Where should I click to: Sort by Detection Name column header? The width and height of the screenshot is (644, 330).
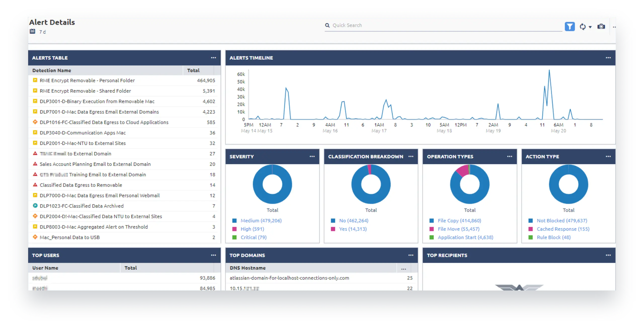coord(52,71)
